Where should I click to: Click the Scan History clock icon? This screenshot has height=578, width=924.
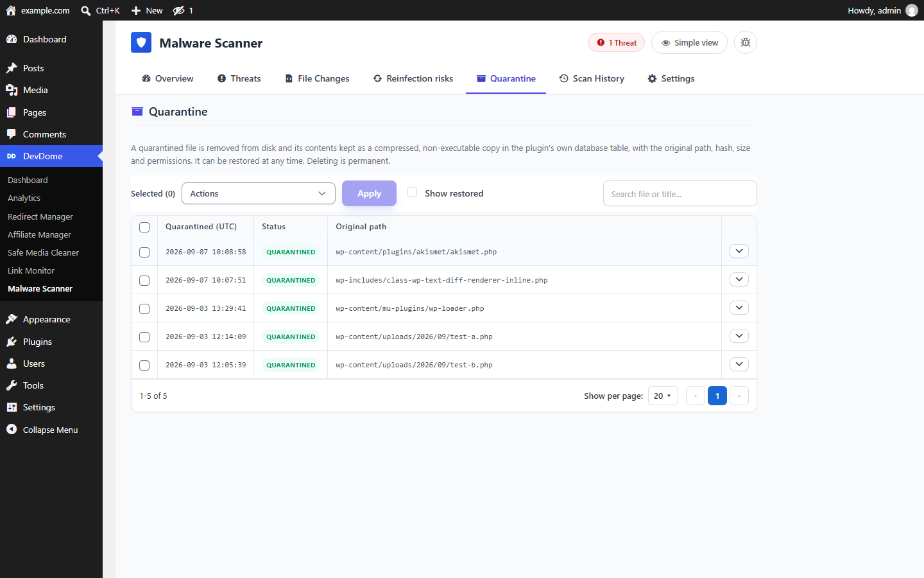tap(564, 78)
